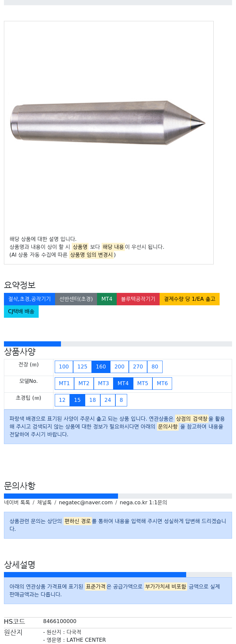Switch model to MT3

coord(104,384)
